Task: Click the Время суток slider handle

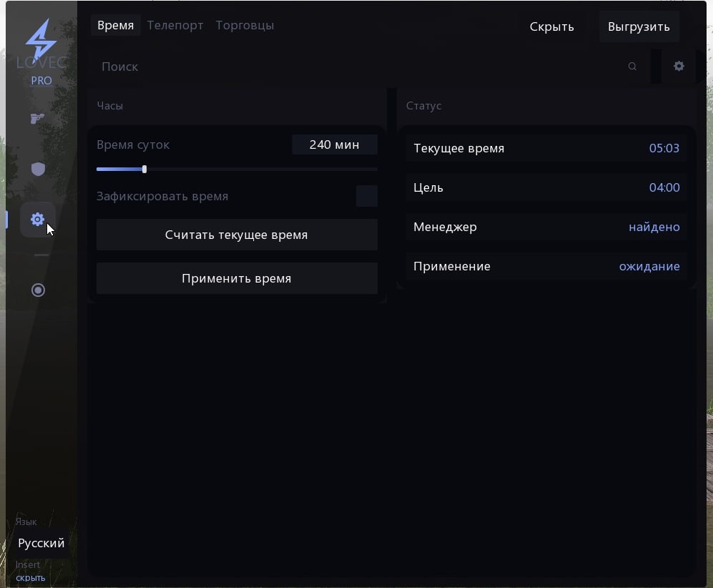Action: pyautogui.click(x=144, y=170)
